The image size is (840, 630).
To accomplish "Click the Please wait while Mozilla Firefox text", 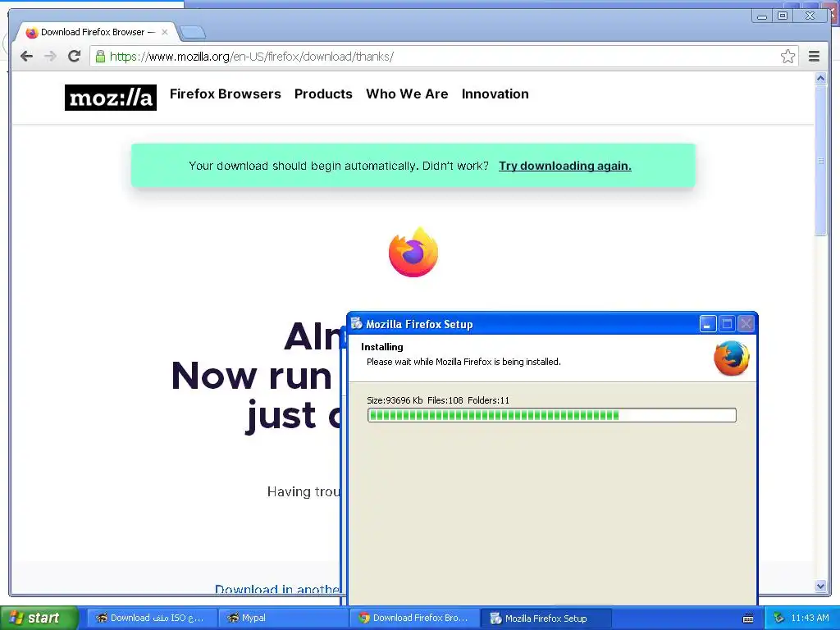I will pyautogui.click(x=463, y=362).
